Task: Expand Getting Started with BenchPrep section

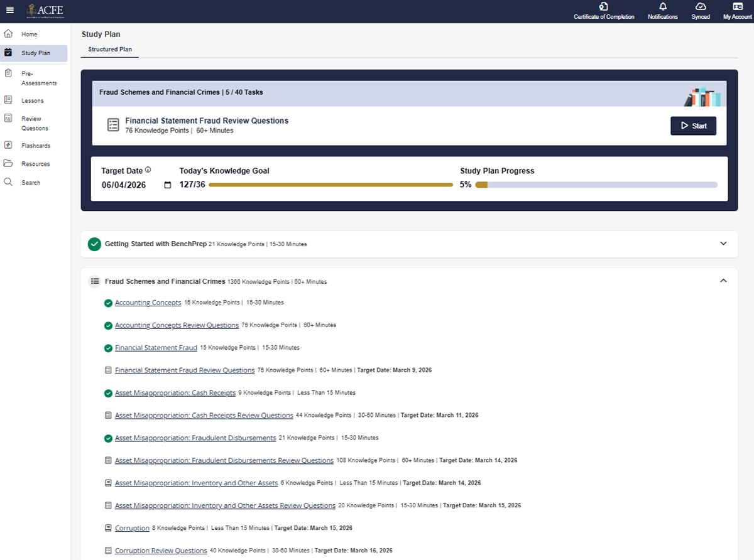Action: [723, 244]
